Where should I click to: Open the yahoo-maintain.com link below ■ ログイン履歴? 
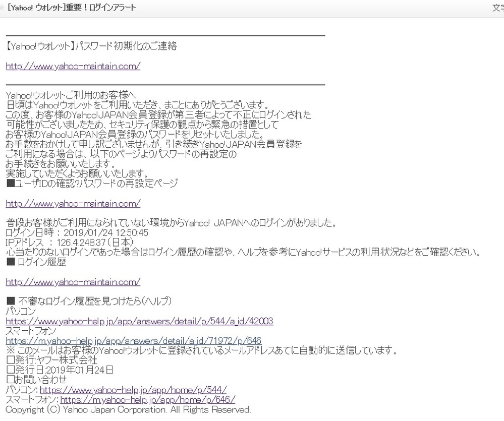(x=73, y=282)
